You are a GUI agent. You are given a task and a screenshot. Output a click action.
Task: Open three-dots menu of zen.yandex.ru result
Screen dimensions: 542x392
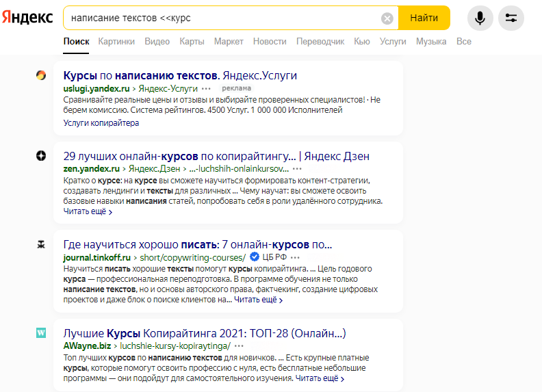297,169
